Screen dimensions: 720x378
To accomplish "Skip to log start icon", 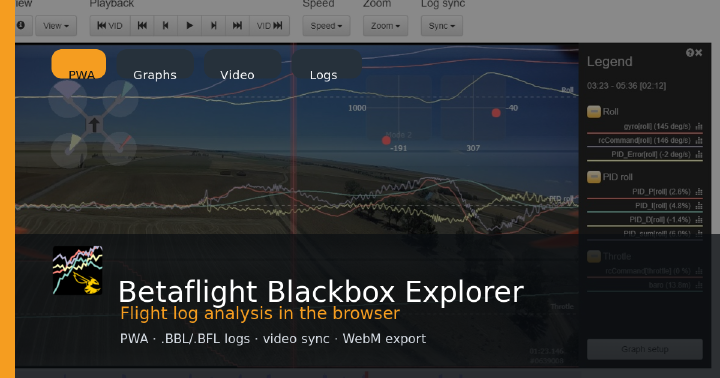I will [142, 26].
